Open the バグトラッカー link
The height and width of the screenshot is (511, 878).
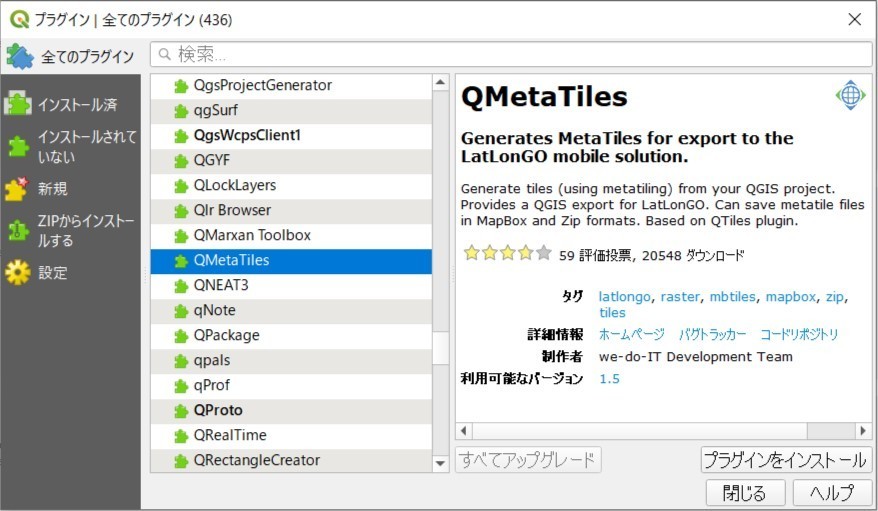click(712, 334)
